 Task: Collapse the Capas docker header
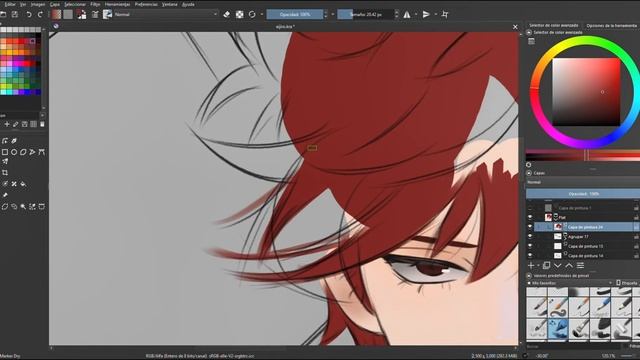click(x=529, y=173)
